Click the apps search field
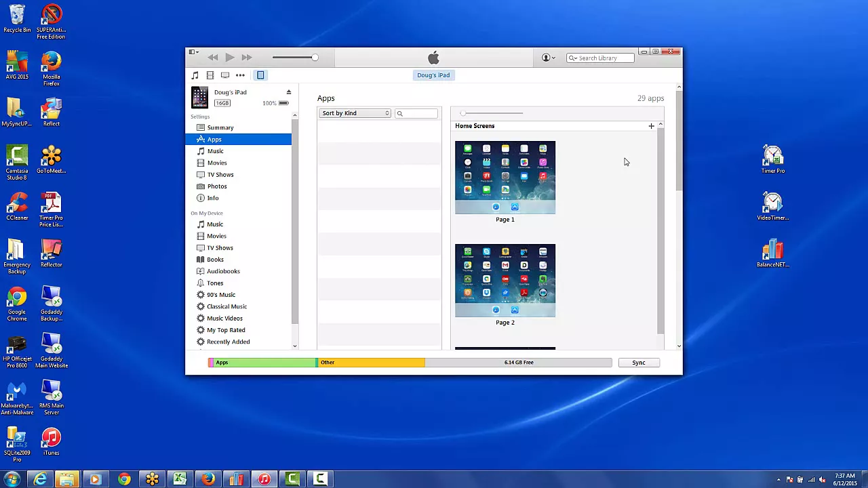Screen dimensions: 868x488 pyautogui.click(x=416, y=113)
